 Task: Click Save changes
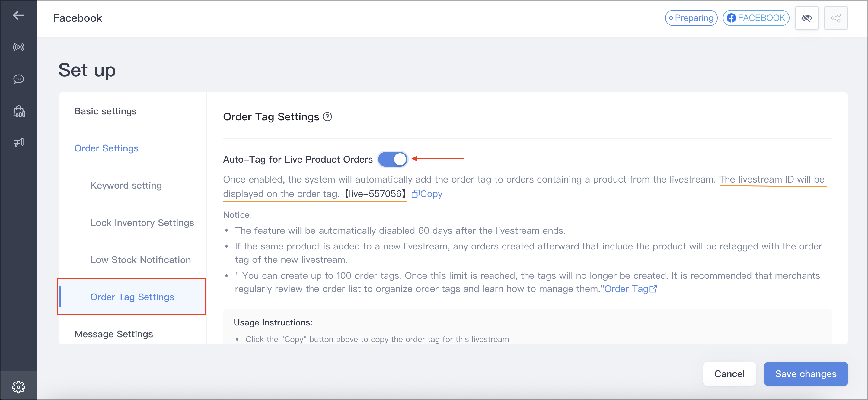coord(806,374)
